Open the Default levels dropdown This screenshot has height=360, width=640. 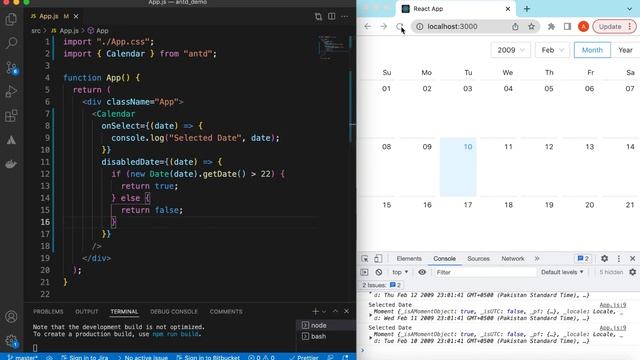[562, 272]
